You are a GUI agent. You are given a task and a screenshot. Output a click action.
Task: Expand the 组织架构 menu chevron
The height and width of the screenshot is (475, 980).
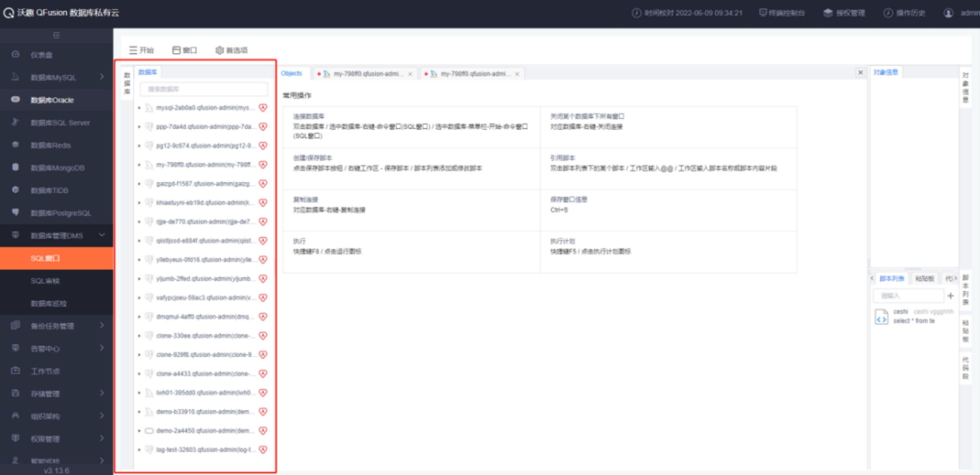click(x=102, y=416)
